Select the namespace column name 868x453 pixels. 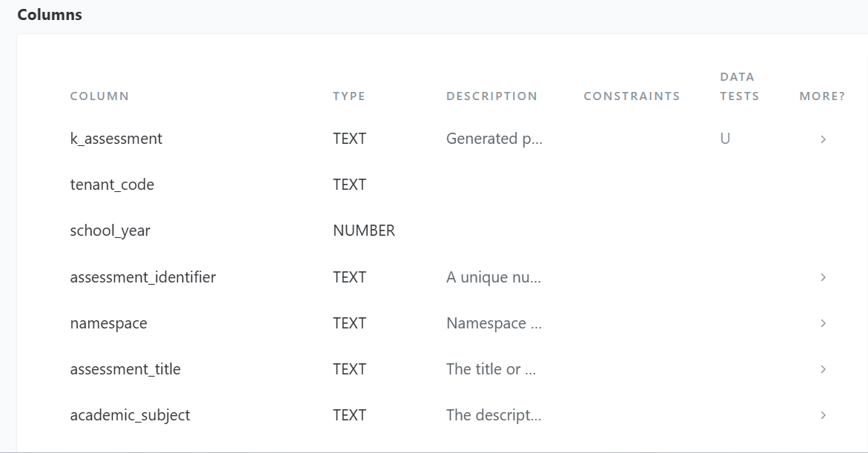click(x=109, y=323)
